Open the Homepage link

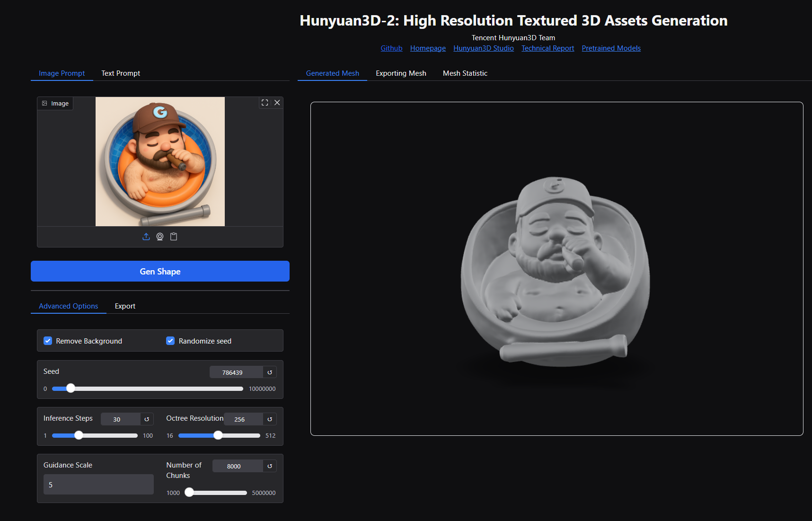(x=428, y=48)
